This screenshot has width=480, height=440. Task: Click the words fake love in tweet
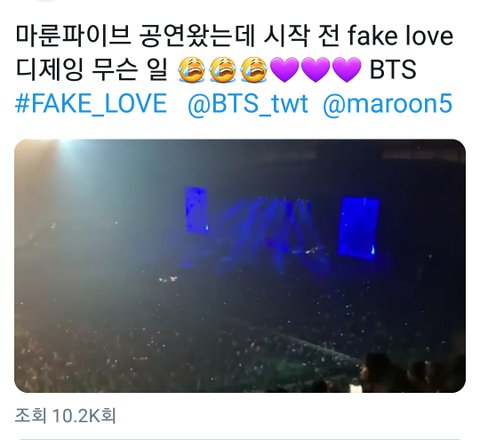point(401,36)
